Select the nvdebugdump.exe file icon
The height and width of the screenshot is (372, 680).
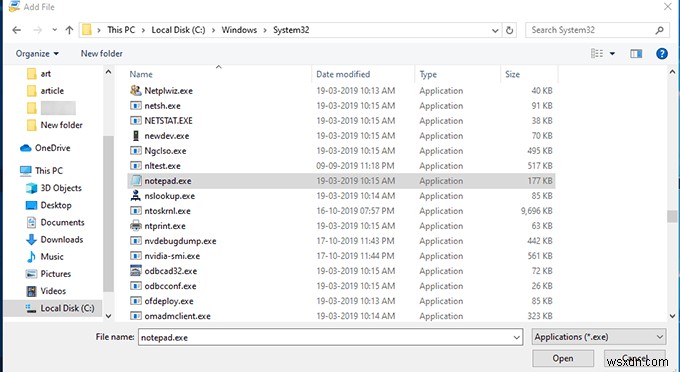click(x=136, y=241)
